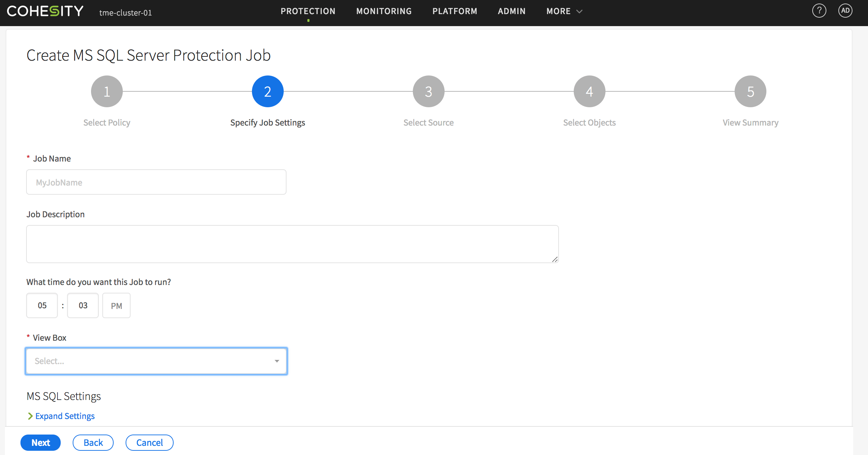Viewport: 868px width, 455px height.
Task: Open the MORE navigation dropdown
Action: tap(564, 11)
